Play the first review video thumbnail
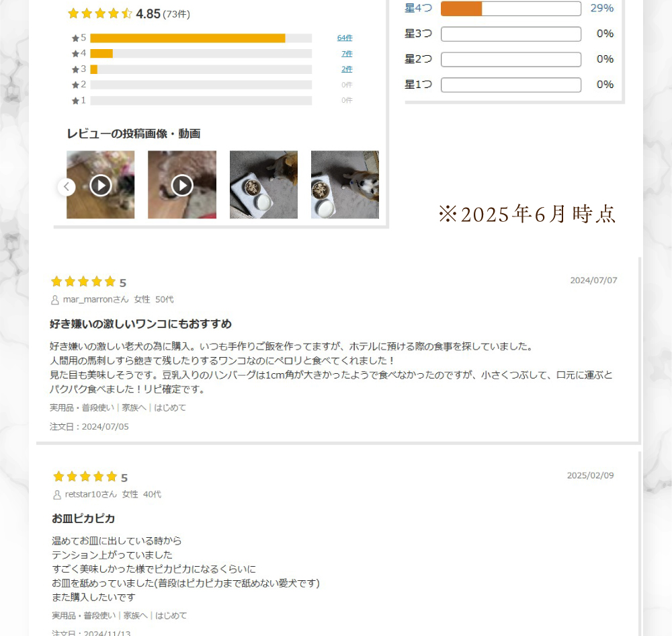This screenshot has height=636, width=672. pyautogui.click(x=100, y=185)
